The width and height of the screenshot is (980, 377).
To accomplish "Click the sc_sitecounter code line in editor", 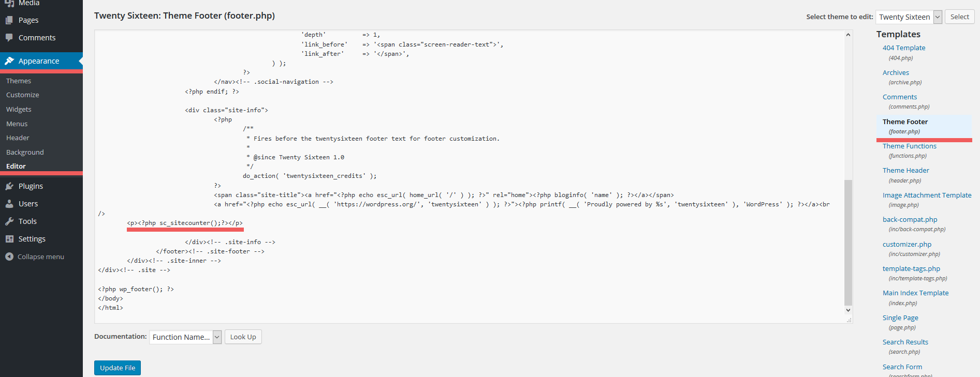I will [x=185, y=223].
